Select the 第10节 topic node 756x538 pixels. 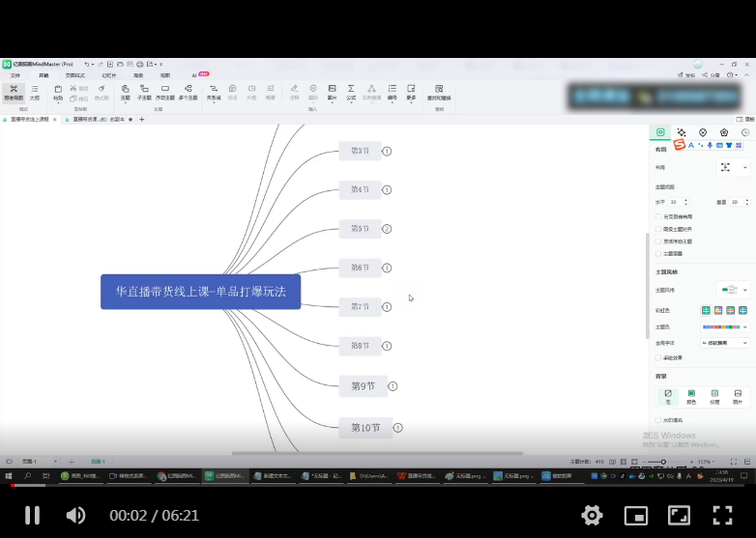point(365,428)
